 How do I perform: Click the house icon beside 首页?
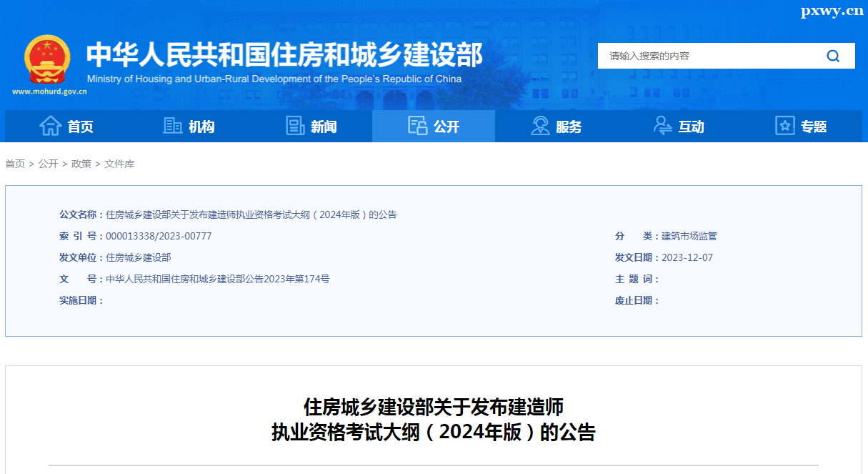pos(50,126)
